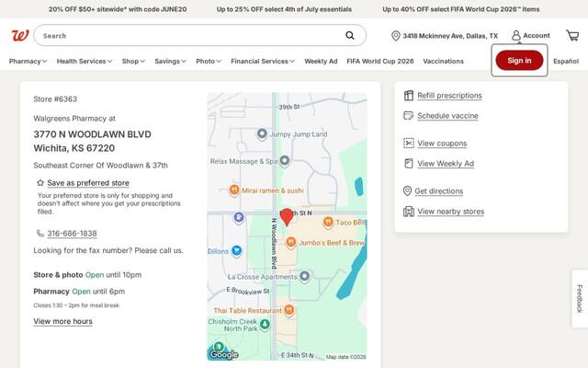Switch language to Español
Screen dimensions: 588x368
[x=566, y=62]
